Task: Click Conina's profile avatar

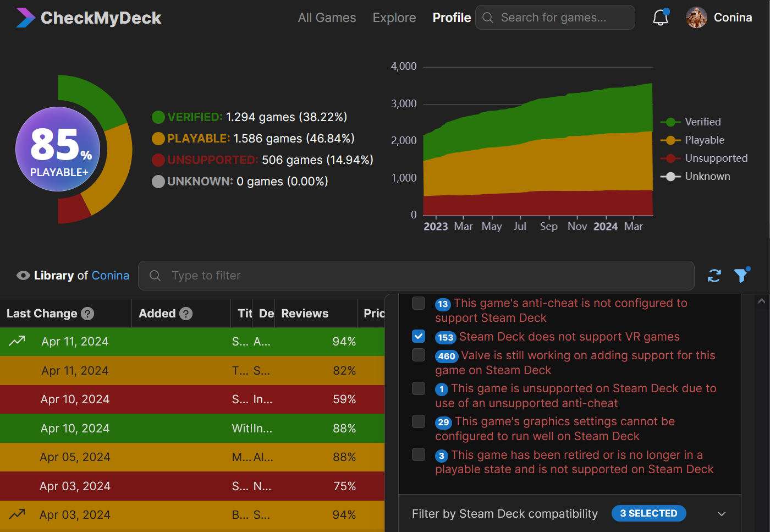Action: 696,18
